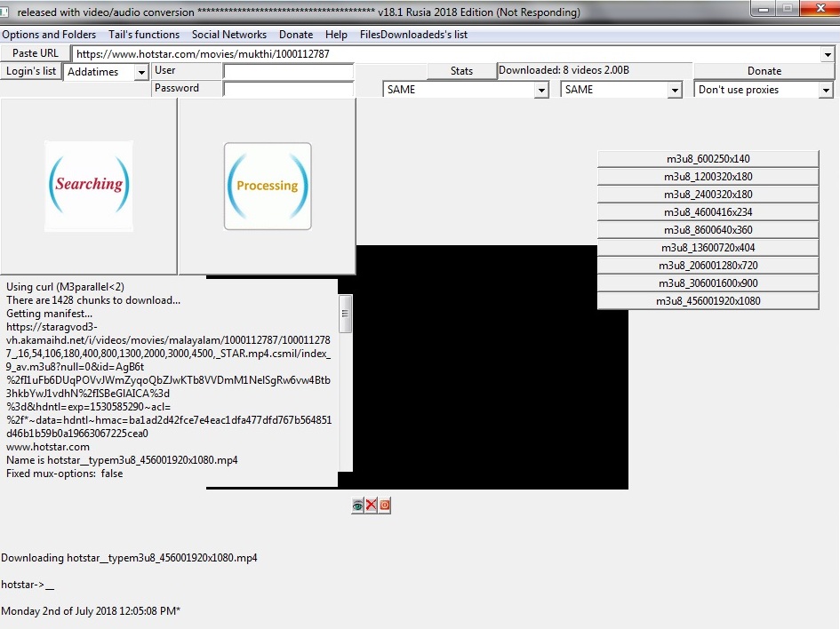Click the Processing status image
Viewport: 840px width, 629px height.
[x=267, y=186]
